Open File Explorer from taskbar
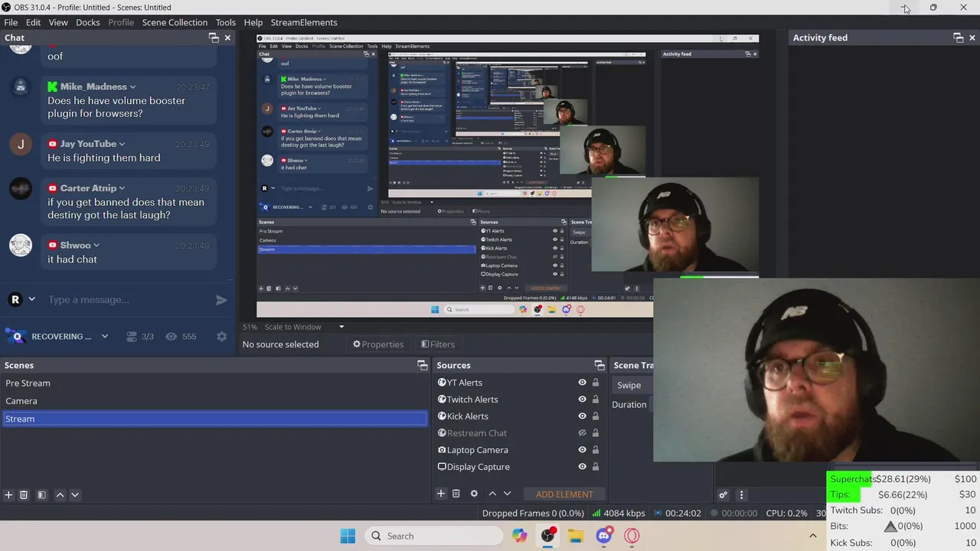The width and height of the screenshot is (980, 551). click(576, 536)
